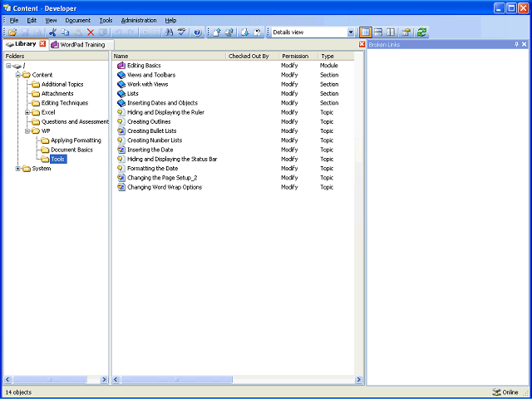Viewport: 532px width, 399px height.
Task: Select the Additional Topics folder
Action: (x=62, y=85)
